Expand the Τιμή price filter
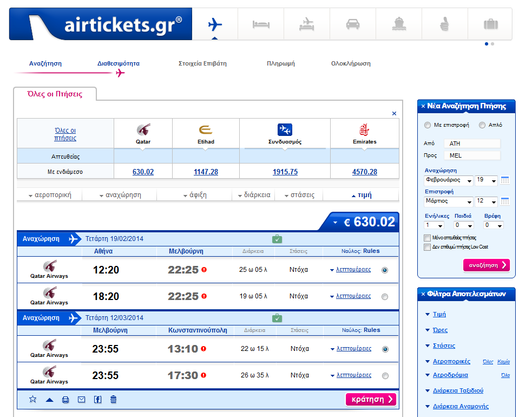The width and height of the screenshot is (532, 417). 439,315
